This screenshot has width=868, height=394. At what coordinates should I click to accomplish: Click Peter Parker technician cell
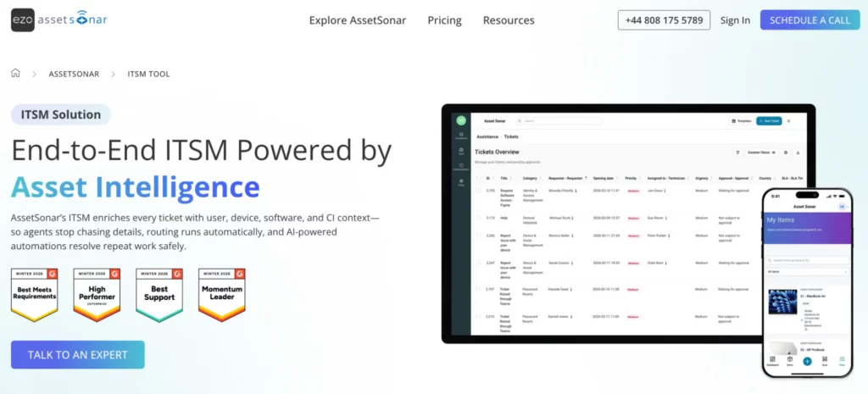(x=658, y=236)
